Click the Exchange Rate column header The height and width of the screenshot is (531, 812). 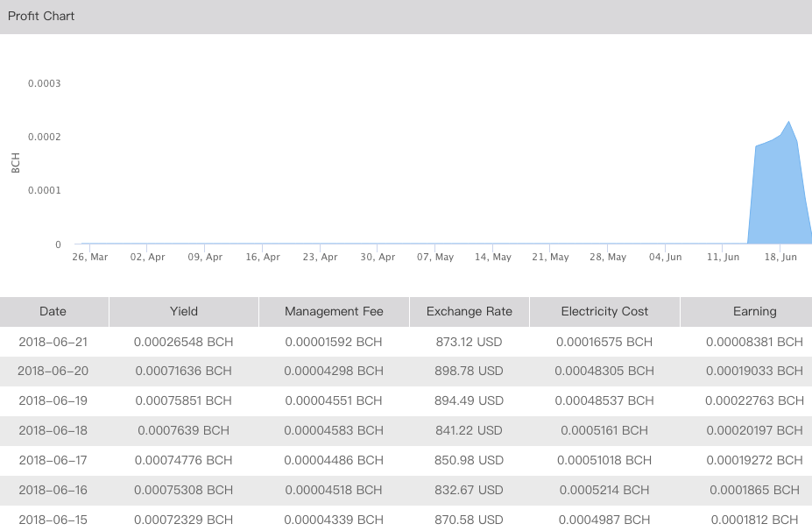[x=469, y=311]
